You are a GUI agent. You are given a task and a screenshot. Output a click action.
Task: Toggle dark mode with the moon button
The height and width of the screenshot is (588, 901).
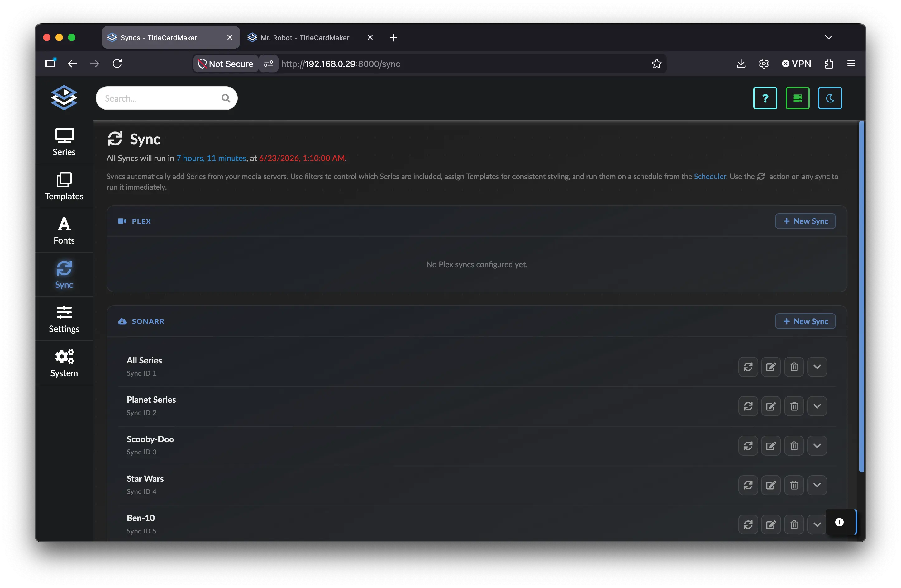[x=830, y=98]
